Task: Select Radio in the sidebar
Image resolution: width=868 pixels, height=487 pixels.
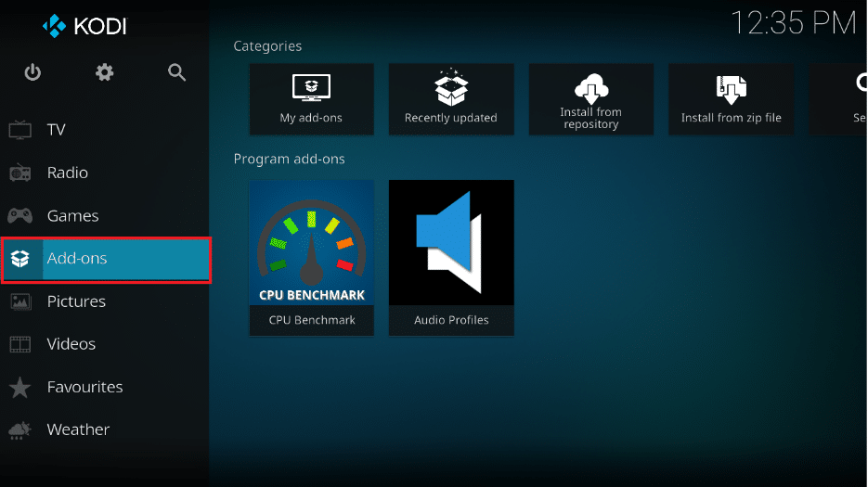Action: click(x=67, y=173)
